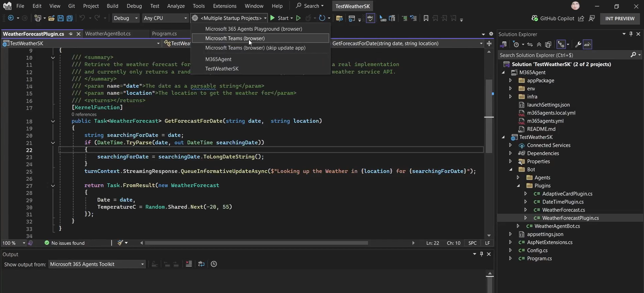644x293 pixels.
Task: Select Microsoft 365 Agents Playground (browser)
Action: (x=260, y=29)
